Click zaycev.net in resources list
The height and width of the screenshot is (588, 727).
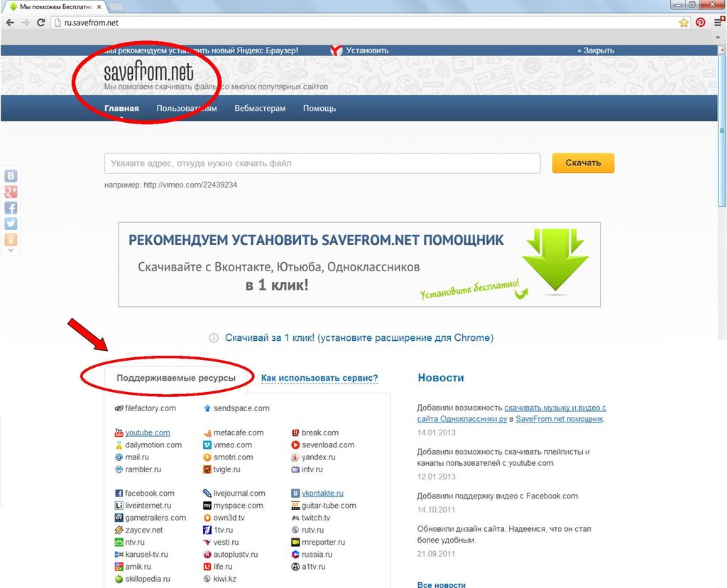(143, 530)
